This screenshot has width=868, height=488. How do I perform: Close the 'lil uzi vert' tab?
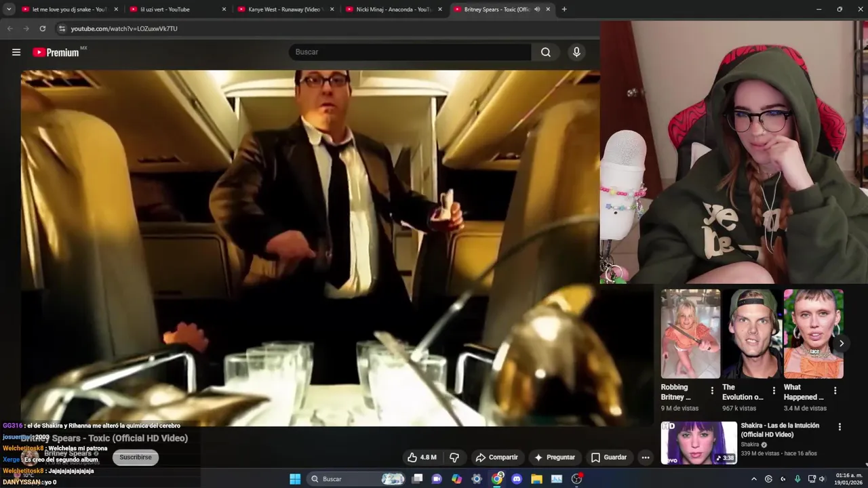coord(224,9)
